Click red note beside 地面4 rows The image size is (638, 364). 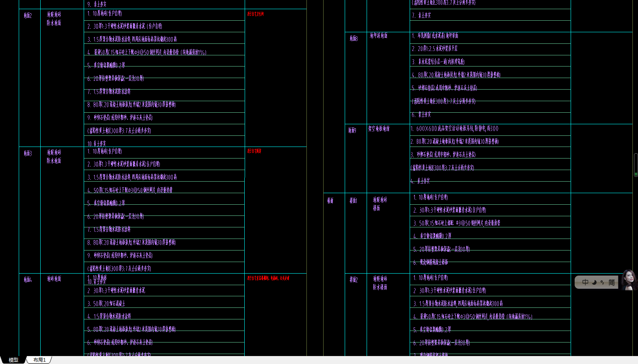pos(268,278)
